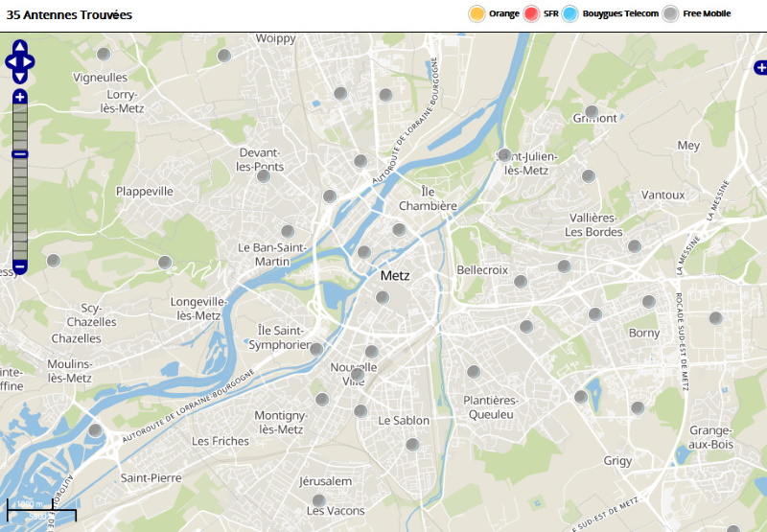Click antenna marker near Vigneulles
Screen dimensions: 767x532
(104, 55)
